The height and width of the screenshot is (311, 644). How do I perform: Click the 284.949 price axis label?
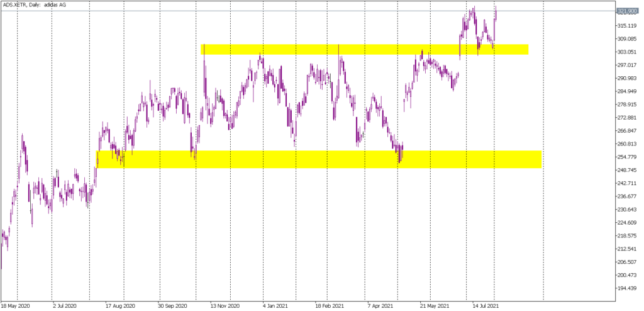coord(627,92)
